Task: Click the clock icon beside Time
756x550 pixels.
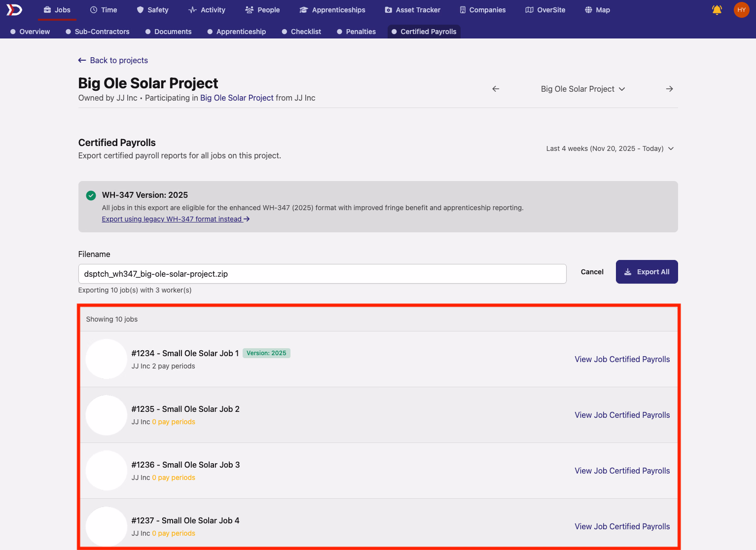Action: click(x=94, y=10)
